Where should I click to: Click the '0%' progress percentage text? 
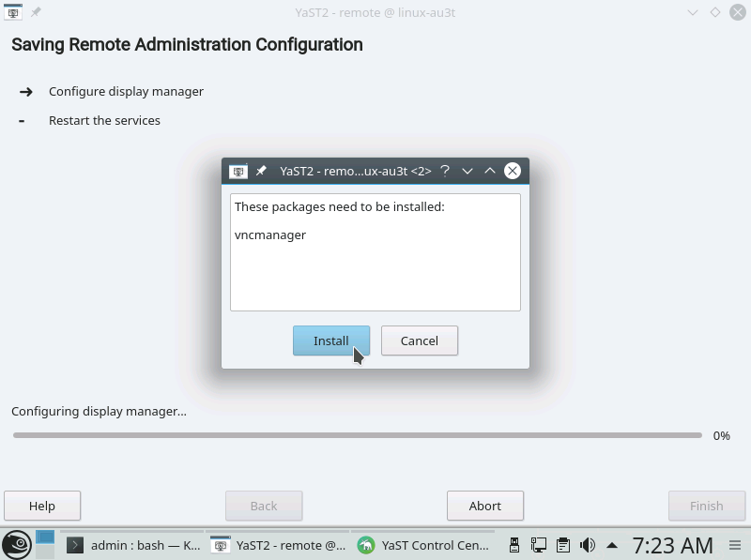pos(721,435)
